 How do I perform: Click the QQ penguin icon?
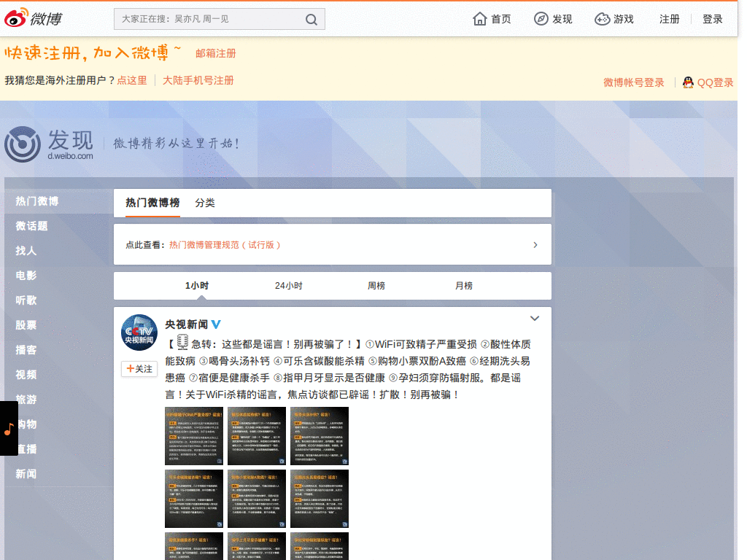pyautogui.click(x=688, y=82)
